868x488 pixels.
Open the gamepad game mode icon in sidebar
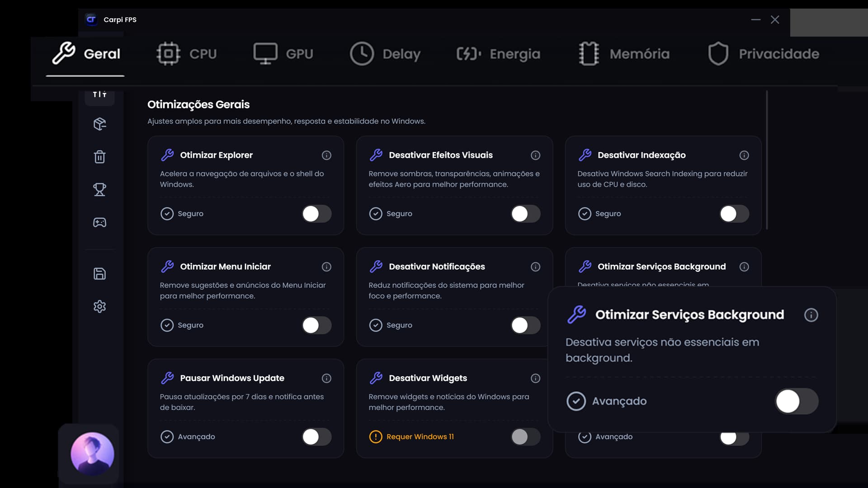[99, 222]
